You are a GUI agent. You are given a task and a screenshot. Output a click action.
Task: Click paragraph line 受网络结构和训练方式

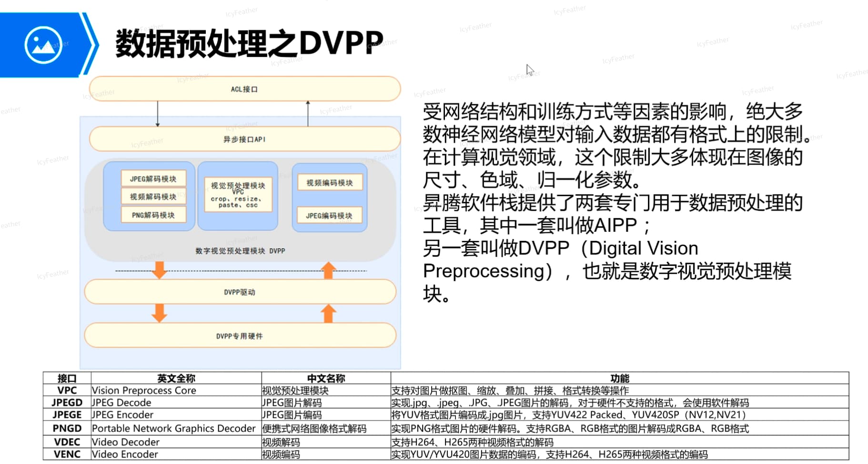pyautogui.click(x=613, y=111)
